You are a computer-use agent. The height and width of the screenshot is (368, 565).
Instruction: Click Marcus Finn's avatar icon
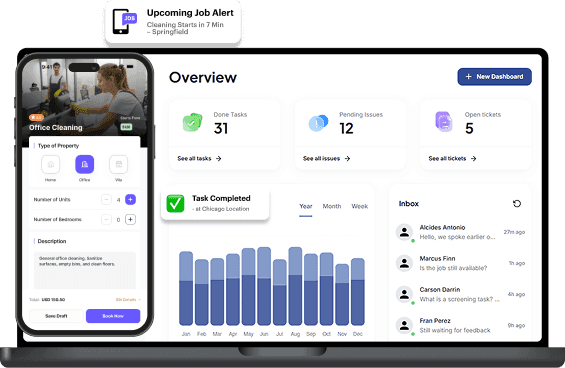[404, 263]
